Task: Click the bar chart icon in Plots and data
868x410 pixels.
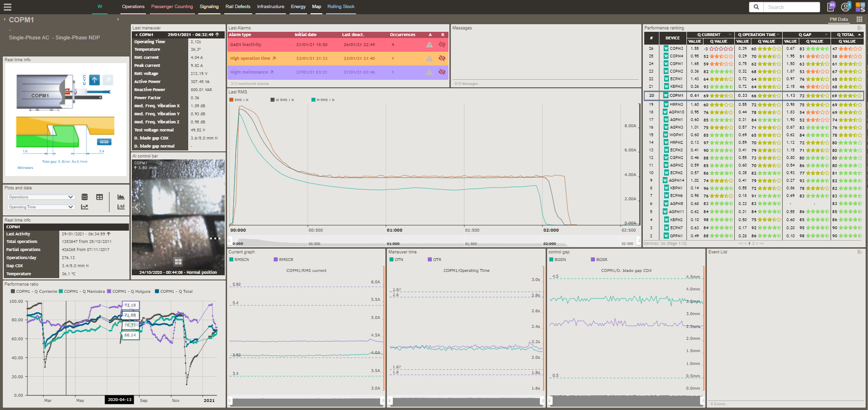Action: 121,207
